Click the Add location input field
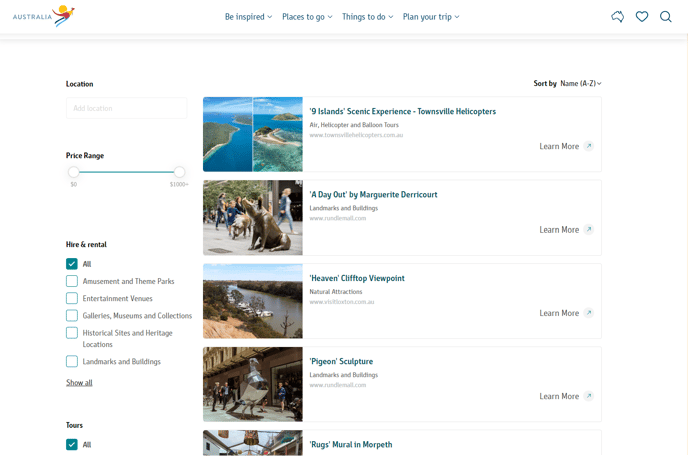 coord(126,108)
